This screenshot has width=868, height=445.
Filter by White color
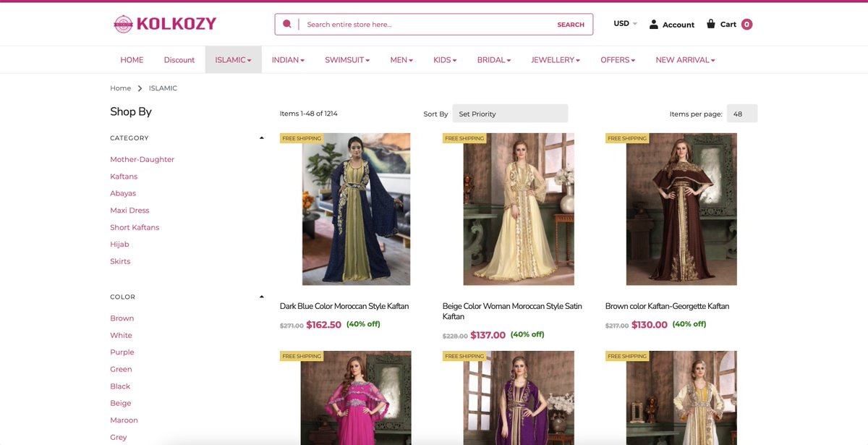click(x=121, y=335)
